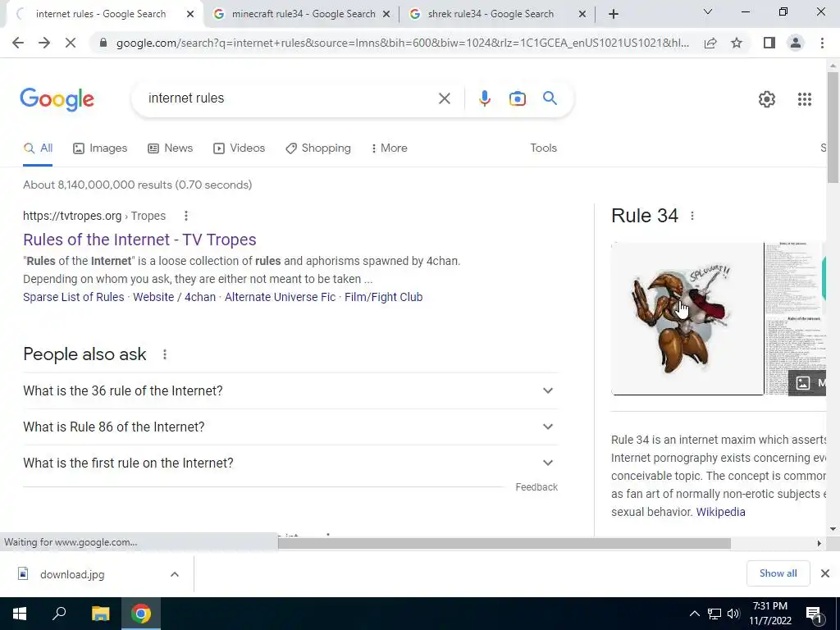Switch to Images results
Image resolution: width=840 pixels, height=630 pixels.
[x=100, y=148]
